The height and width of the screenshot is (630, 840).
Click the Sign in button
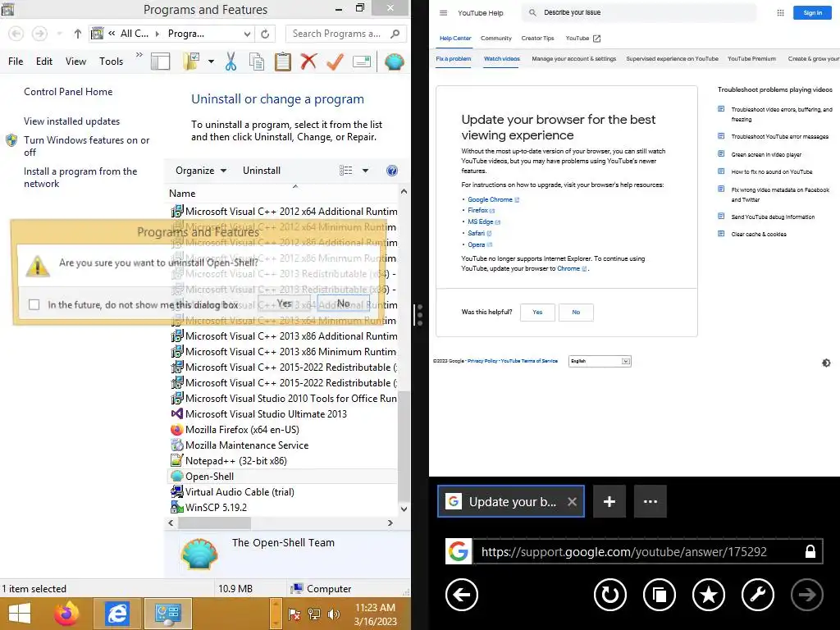coord(813,13)
